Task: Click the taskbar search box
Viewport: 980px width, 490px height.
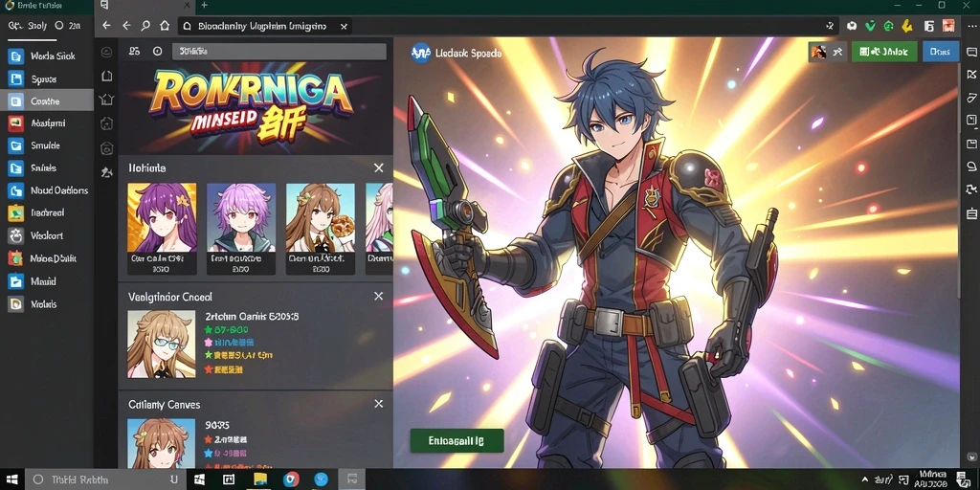Action: (104, 479)
